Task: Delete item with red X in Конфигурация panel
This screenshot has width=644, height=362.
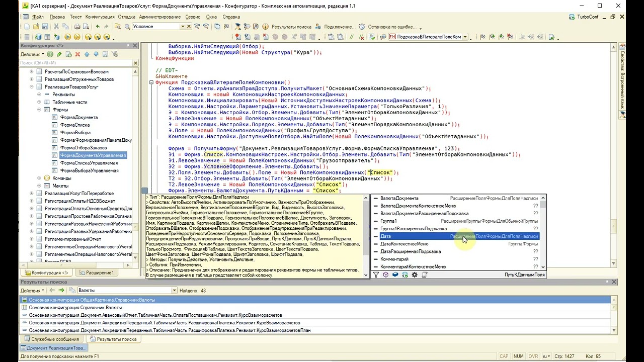Action: (x=77, y=54)
